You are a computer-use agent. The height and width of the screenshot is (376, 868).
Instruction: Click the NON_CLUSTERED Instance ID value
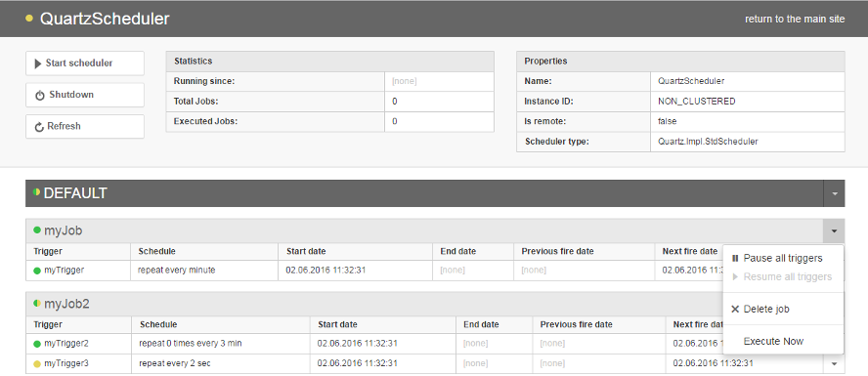click(696, 102)
